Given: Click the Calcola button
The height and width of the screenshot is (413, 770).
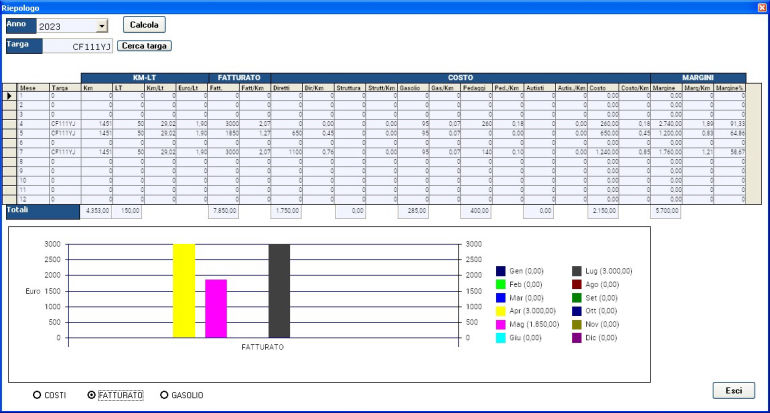Looking at the screenshot, I should pyautogui.click(x=144, y=25).
